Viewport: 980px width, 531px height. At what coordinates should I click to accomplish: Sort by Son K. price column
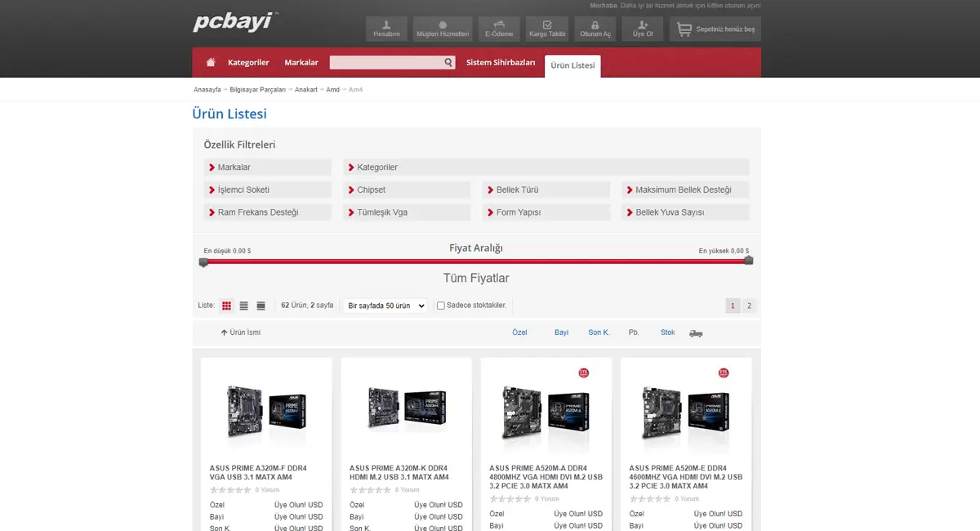599,332
